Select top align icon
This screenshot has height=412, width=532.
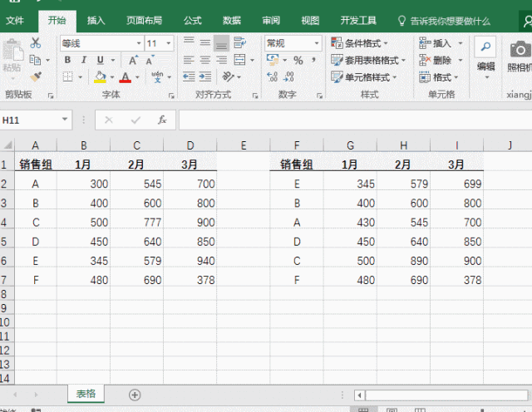pos(189,42)
